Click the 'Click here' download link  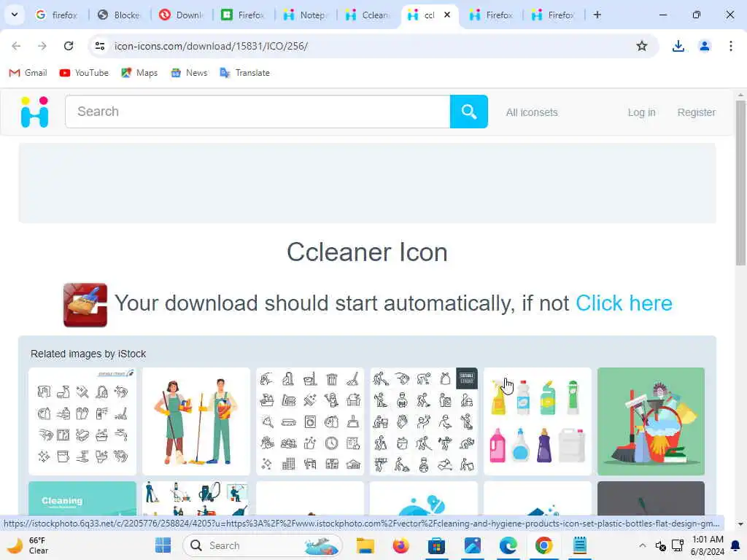click(624, 303)
